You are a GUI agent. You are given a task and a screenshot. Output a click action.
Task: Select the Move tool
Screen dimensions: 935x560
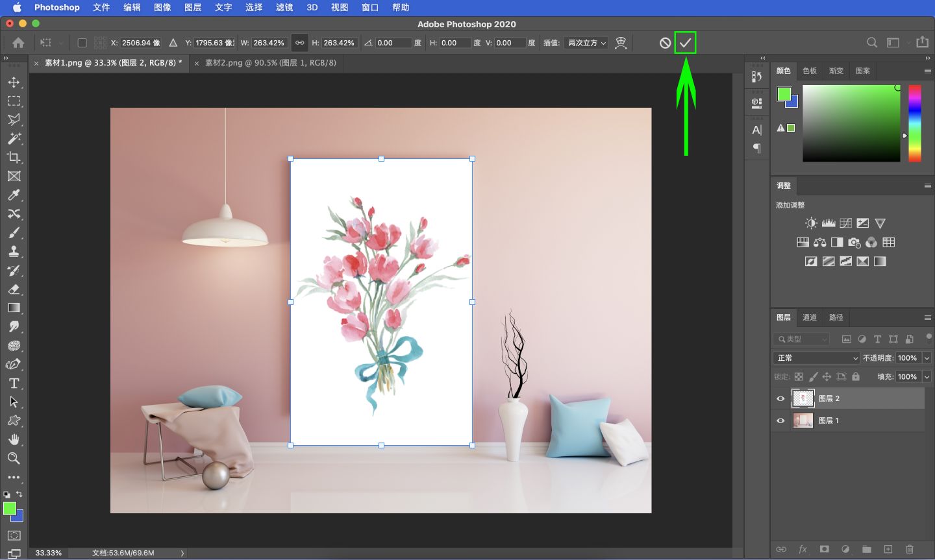point(14,82)
